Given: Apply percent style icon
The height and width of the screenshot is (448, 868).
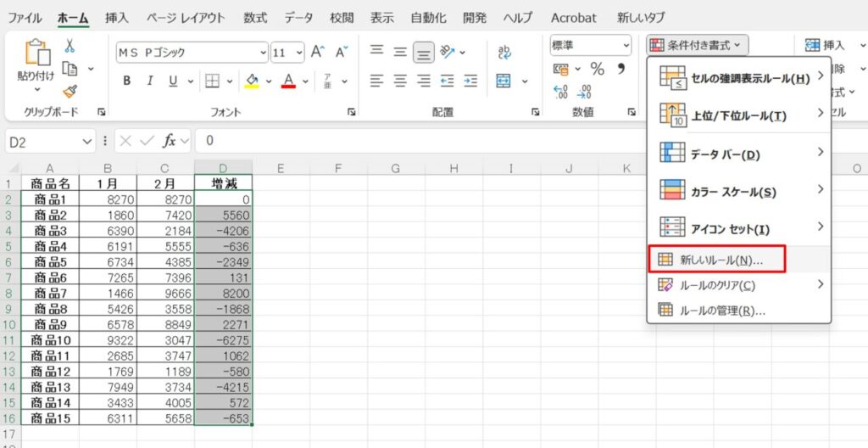Looking at the screenshot, I should [x=598, y=69].
